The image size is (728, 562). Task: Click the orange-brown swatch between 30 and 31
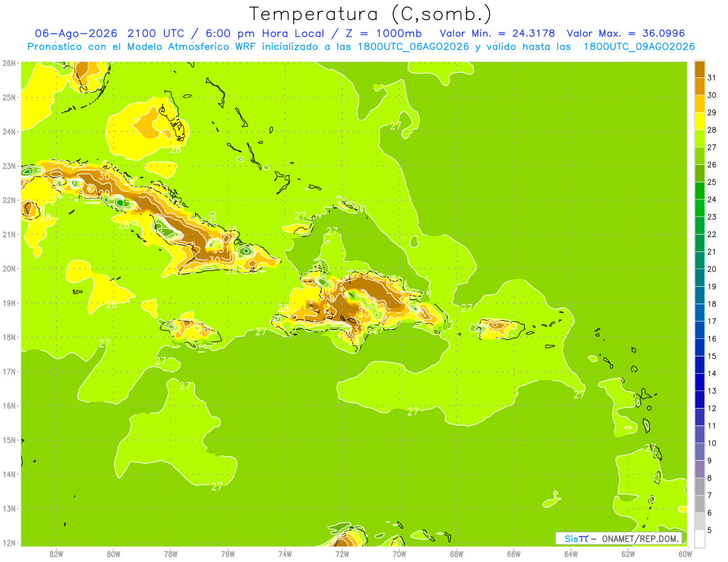699,86
